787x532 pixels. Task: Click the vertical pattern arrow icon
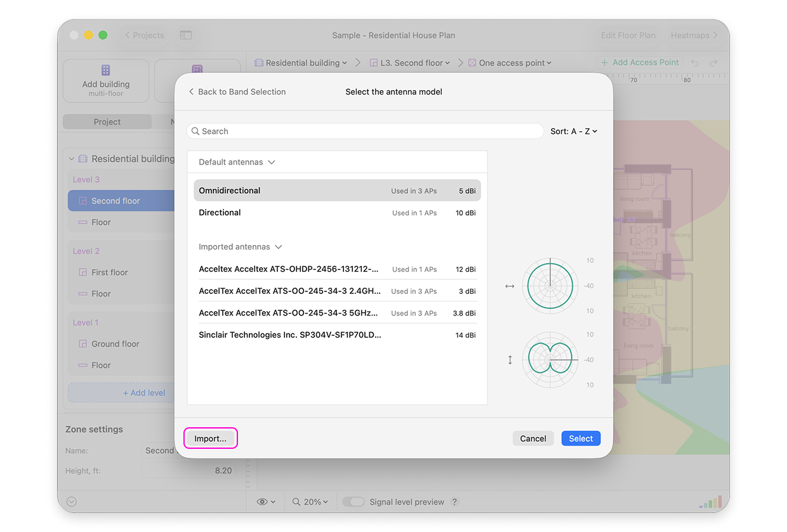tap(510, 360)
